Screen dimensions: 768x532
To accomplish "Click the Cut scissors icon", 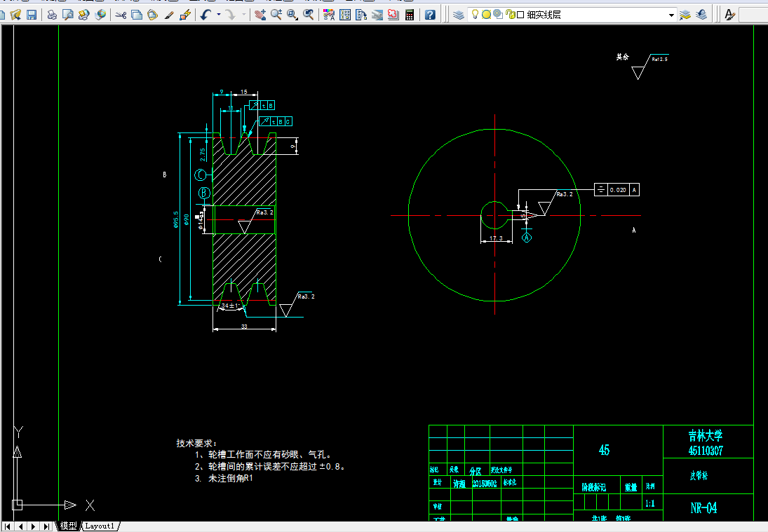I will [x=120, y=14].
